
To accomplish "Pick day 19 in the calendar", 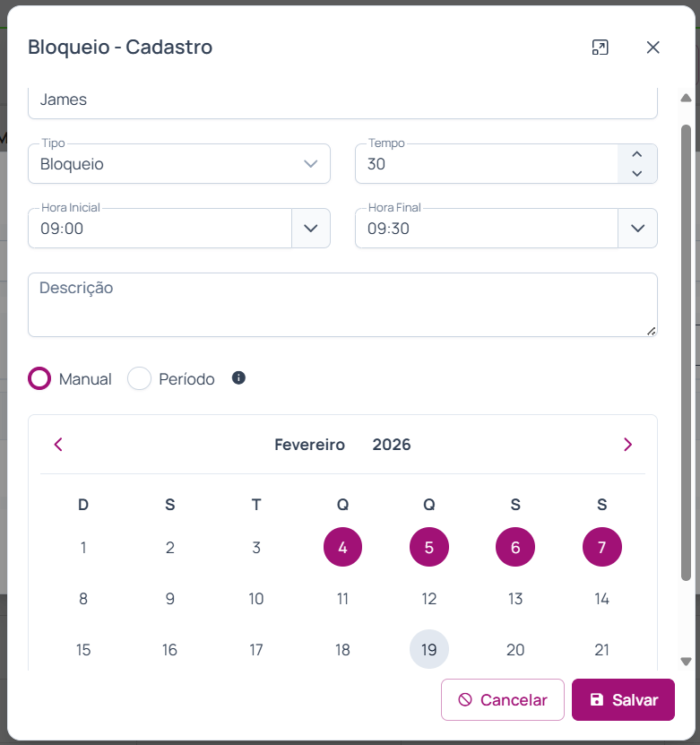I will pos(429,649).
